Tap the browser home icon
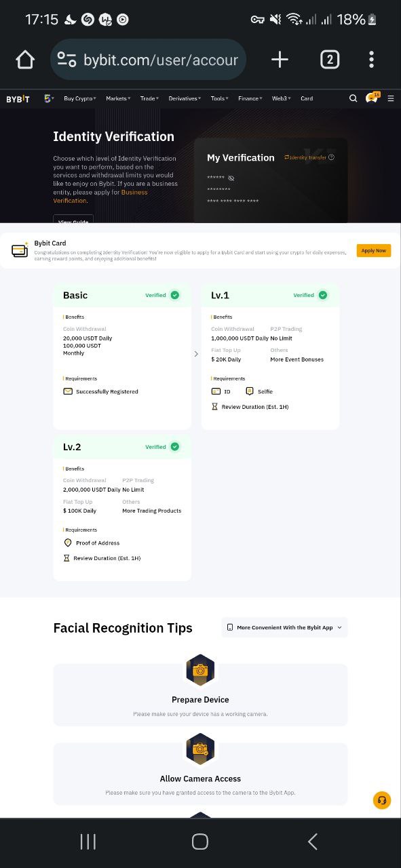Viewport: 401px width, 868px height. [25, 60]
